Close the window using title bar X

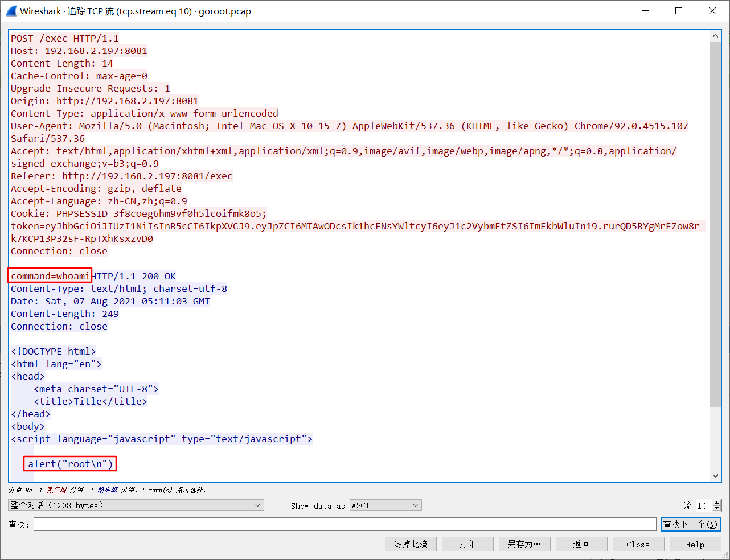(x=712, y=11)
